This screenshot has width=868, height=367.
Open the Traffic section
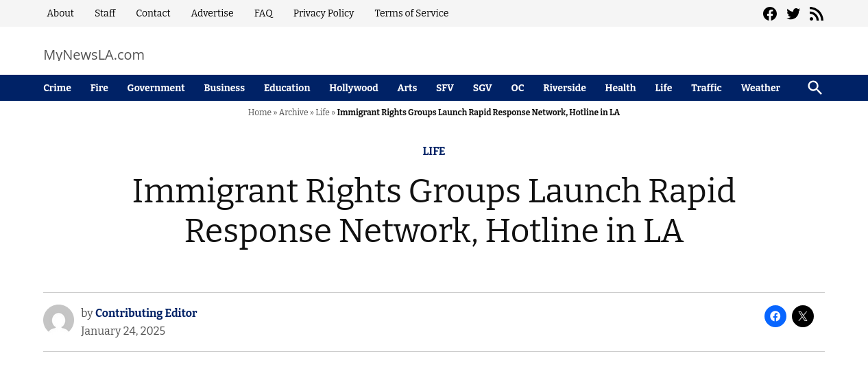pos(706,88)
